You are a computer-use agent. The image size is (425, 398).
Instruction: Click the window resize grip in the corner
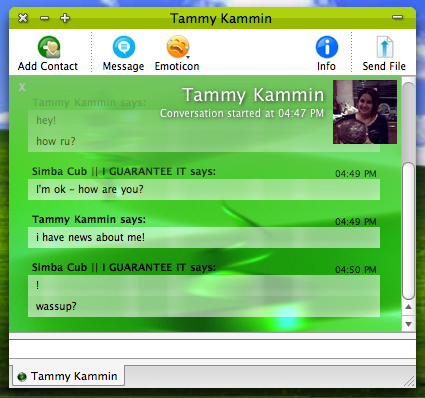tap(409, 381)
